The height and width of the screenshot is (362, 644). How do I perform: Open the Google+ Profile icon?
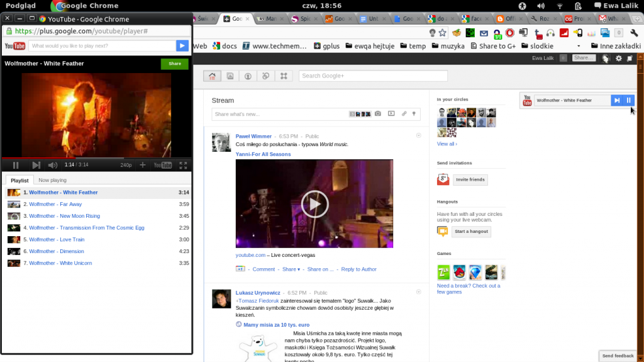click(x=248, y=76)
